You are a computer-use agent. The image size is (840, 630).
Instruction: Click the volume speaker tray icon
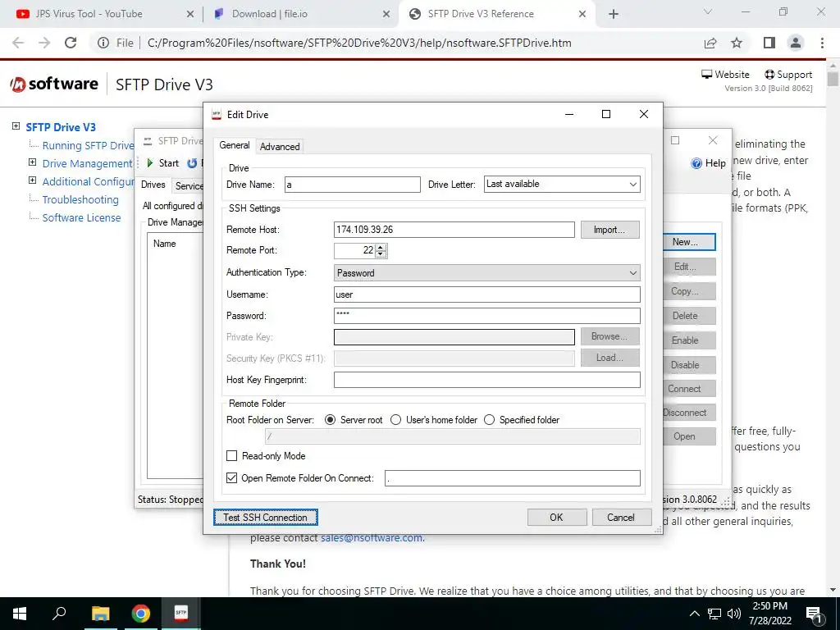734,614
